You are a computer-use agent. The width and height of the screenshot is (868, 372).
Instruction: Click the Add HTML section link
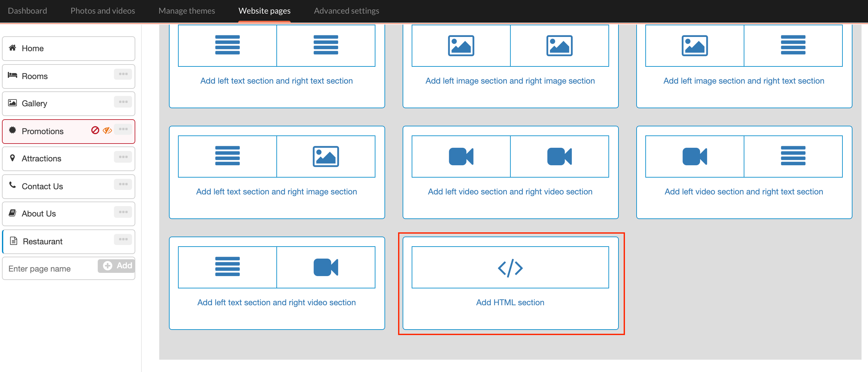click(x=510, y=303)
